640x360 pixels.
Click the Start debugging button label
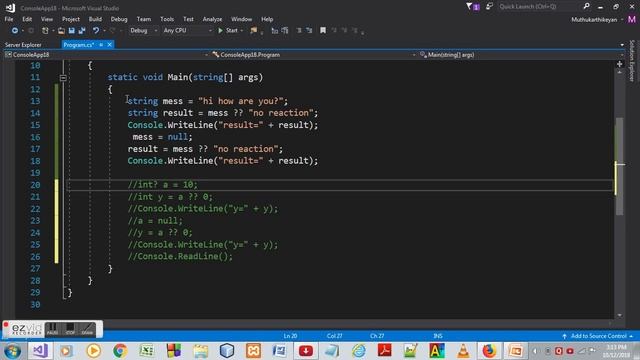click(x=231, y=31)
